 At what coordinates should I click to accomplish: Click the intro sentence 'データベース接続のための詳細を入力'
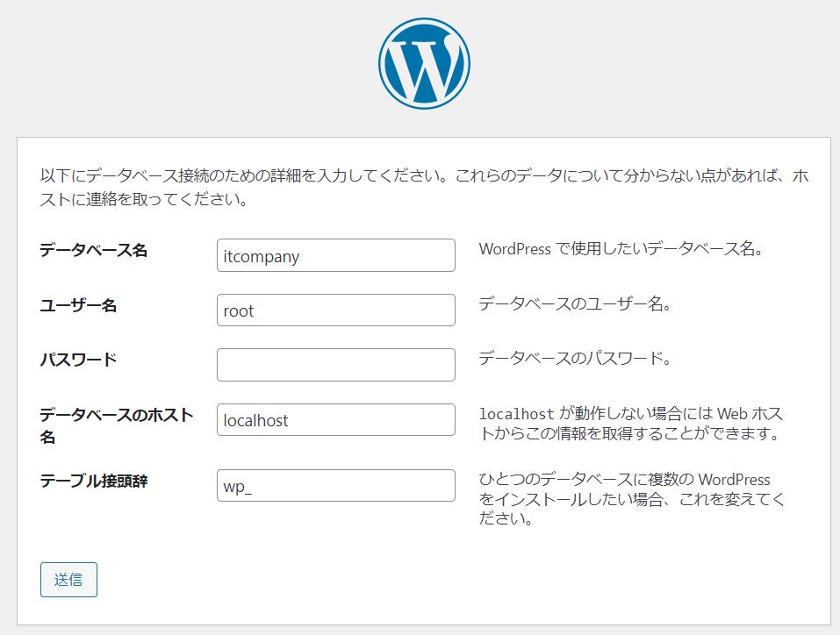[x=246, y=175]
